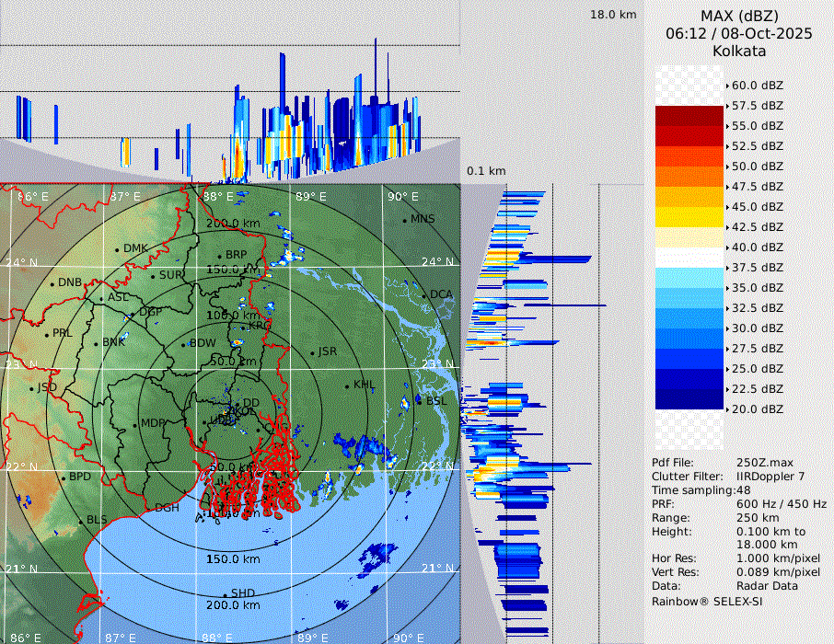The width and height of the screenshot is (834, 644).
Task: Select the MDP station dot
Action: 135,424
